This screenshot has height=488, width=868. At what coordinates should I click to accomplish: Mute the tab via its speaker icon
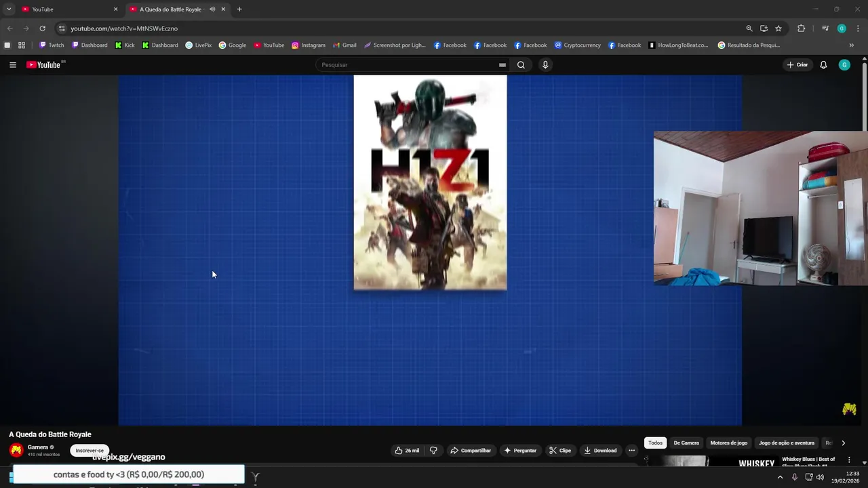point(212,9)
